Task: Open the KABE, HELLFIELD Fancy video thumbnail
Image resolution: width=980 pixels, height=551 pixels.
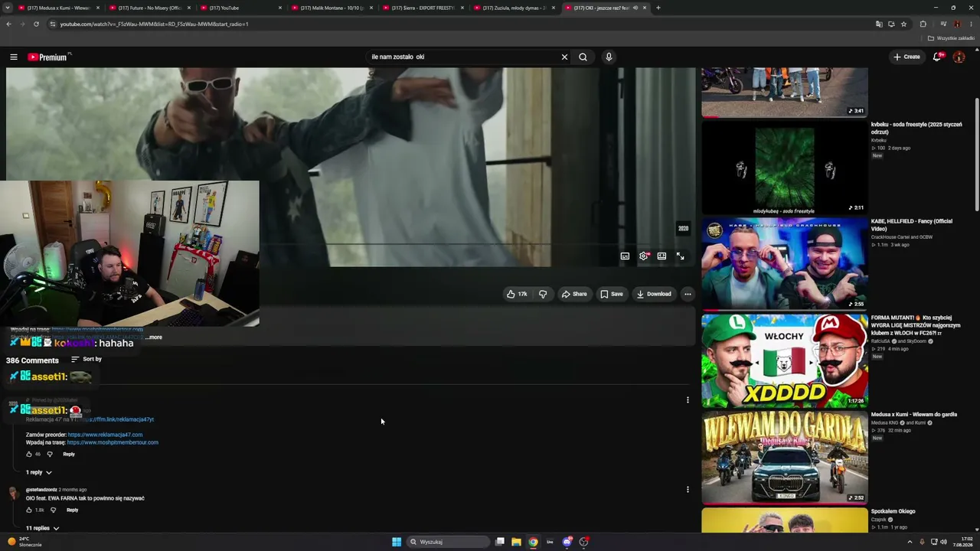Action: pos(785,264)
